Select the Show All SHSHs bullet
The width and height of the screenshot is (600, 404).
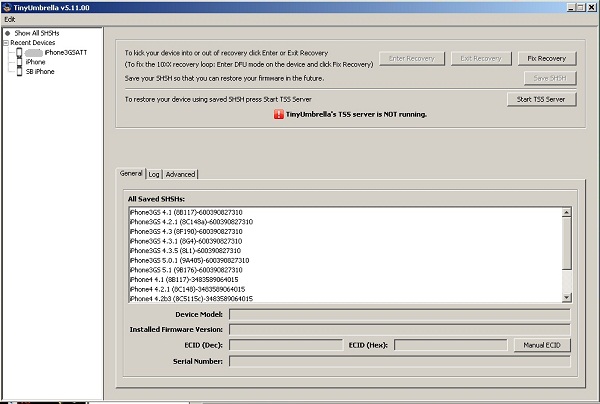coord(8,33)
